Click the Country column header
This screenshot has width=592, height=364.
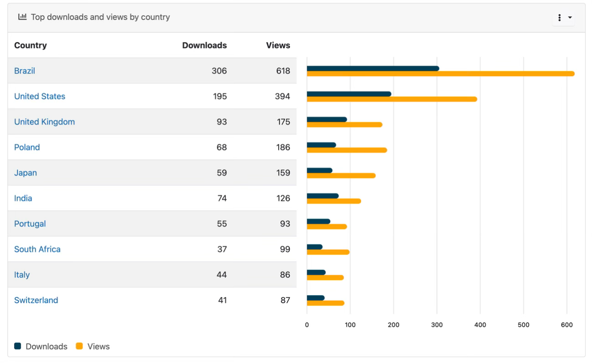31,45
